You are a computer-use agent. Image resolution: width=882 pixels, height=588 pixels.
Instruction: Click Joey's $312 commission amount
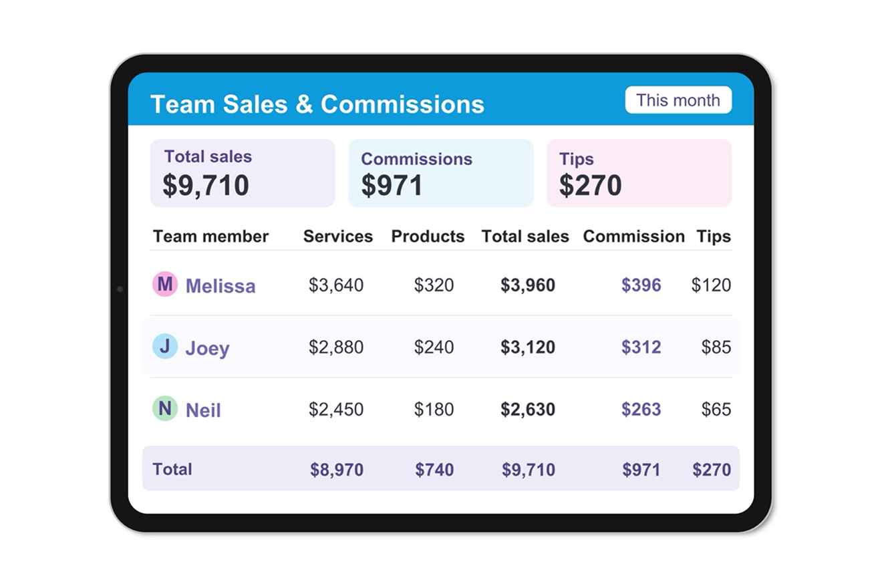click(x=641, y=347)
